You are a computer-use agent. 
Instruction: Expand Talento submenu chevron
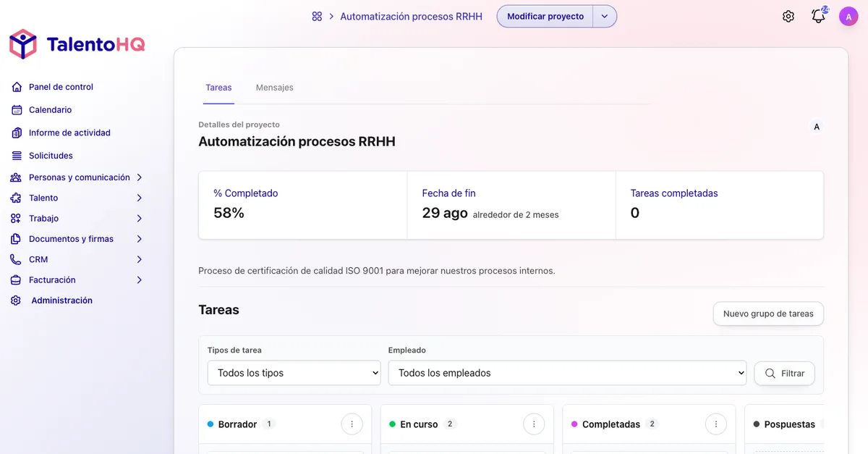140,198
